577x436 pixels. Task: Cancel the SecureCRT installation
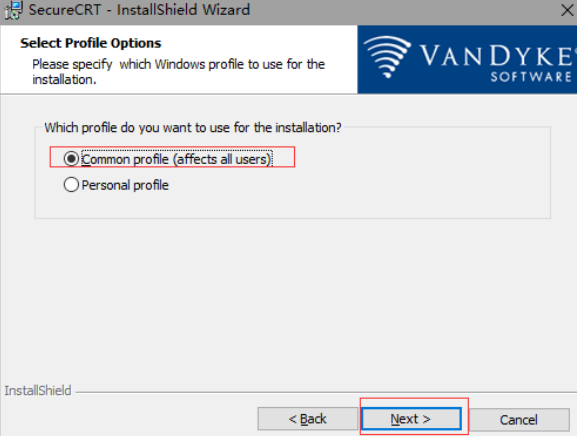519,419
